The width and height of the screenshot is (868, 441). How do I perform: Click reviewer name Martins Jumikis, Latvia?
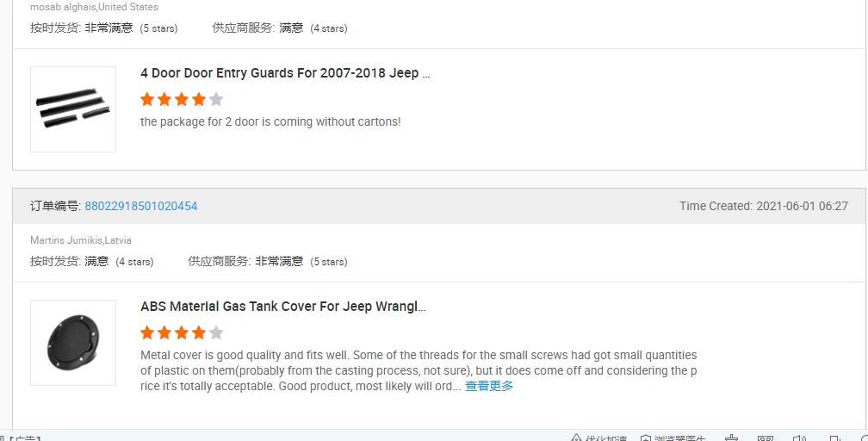[81, 240]
